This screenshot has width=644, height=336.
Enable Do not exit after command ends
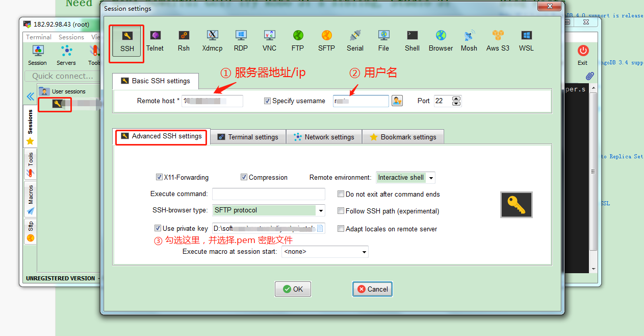pos(341,194)
